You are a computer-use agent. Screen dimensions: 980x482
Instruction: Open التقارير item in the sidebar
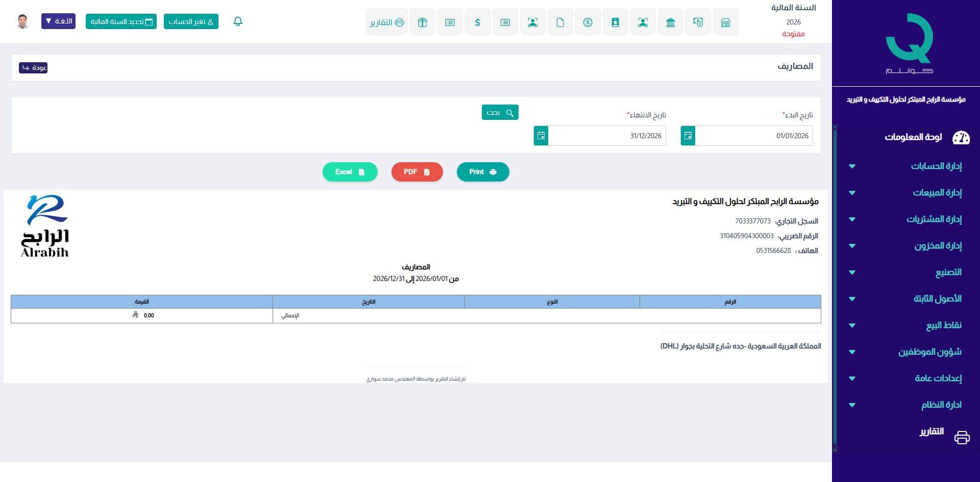pos(932,432)
